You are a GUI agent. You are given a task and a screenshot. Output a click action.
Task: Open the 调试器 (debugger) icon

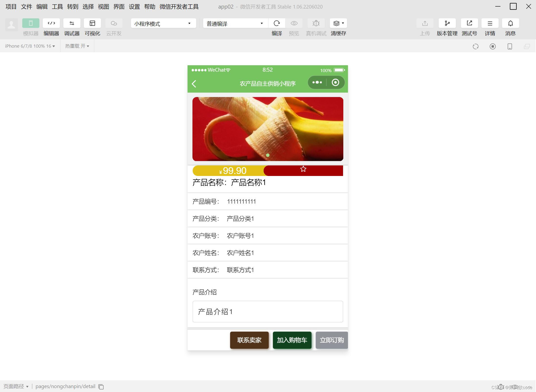coord(72,23)
